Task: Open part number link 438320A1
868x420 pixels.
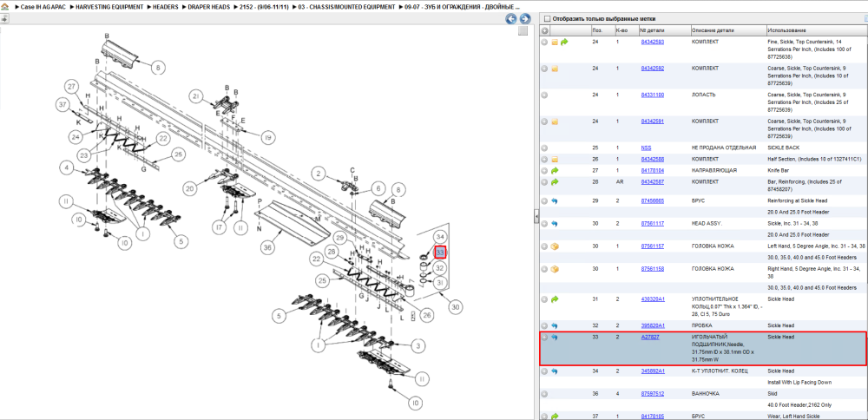Action: [653, 299]
